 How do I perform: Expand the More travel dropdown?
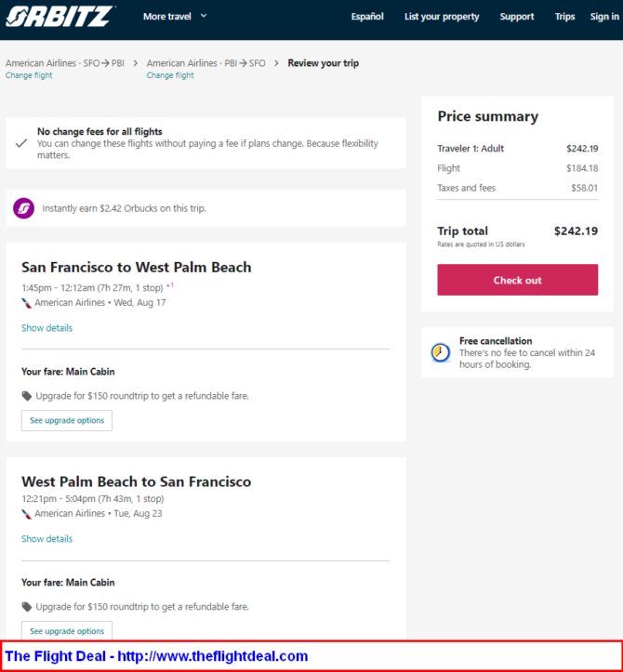[175, 17]
